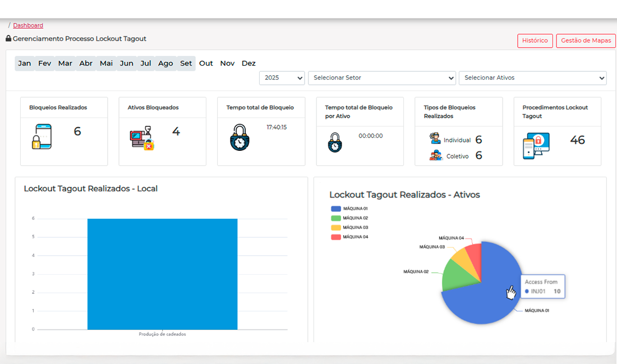Switch to the Jan month tab
The height and width of the screenshot is (364, 617).
coord(25,63)
